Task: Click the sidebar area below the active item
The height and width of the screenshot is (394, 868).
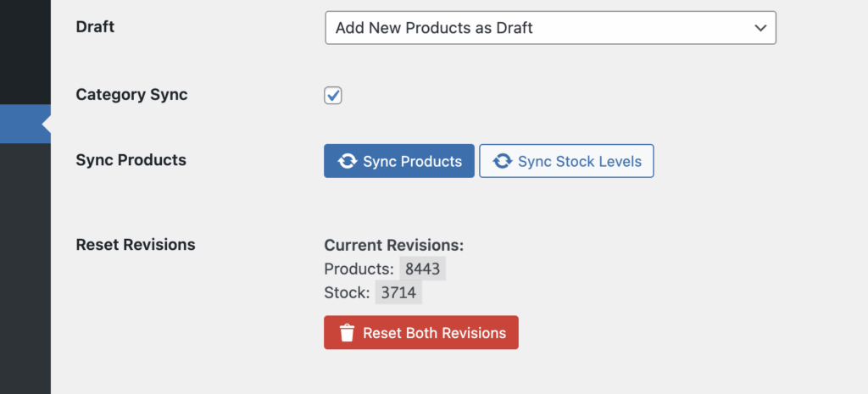Action: pyautogui.click(x=25, y=269)
